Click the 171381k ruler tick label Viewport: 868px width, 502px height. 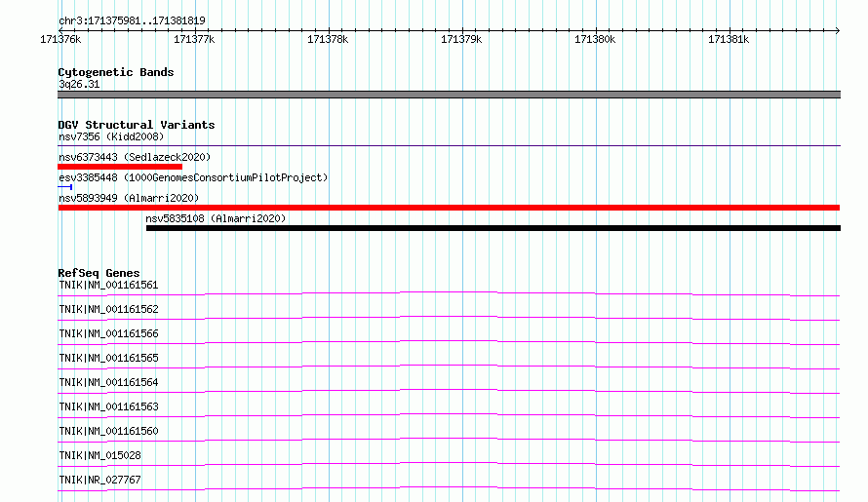pos(729,39)
